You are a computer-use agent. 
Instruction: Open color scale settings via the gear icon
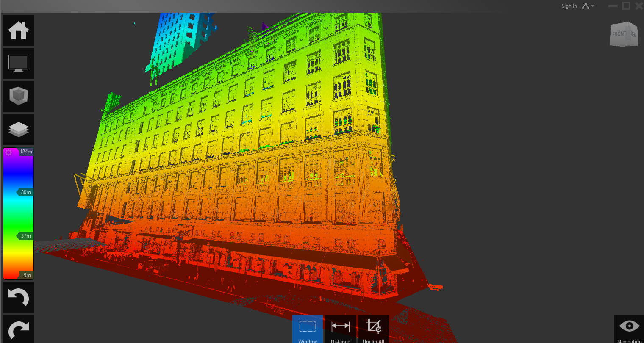(9, 152)
